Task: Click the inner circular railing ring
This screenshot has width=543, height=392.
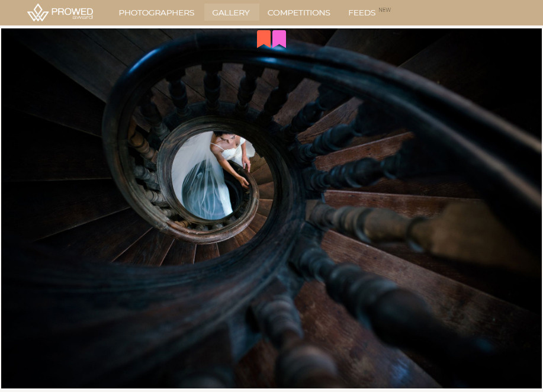Action: pyautogui.click(x=163, y=178)
